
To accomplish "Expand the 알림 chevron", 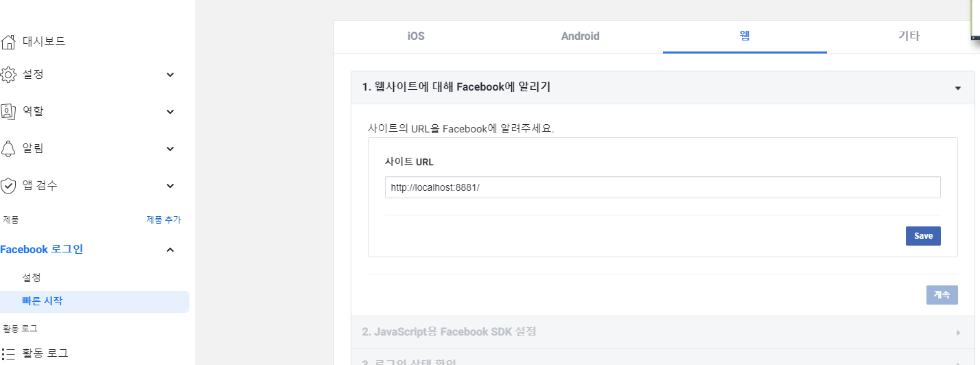I will tap(170, 148).
